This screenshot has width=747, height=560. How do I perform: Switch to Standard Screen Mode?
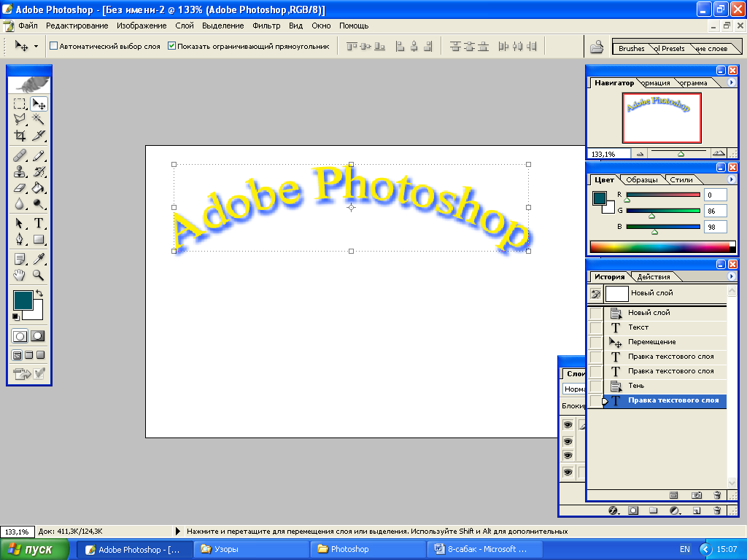point(18,355)
